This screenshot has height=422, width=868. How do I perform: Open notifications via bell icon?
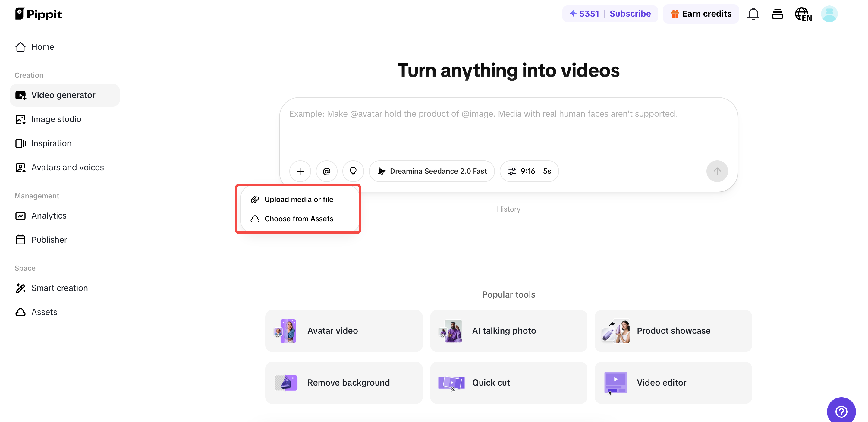coord(753,14)
